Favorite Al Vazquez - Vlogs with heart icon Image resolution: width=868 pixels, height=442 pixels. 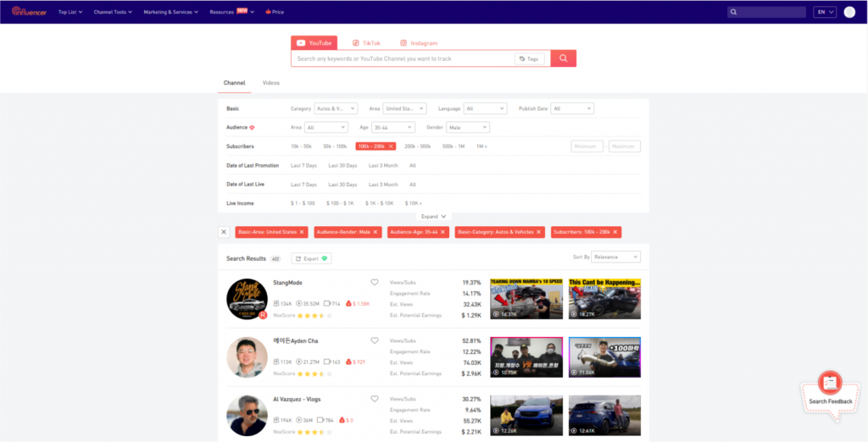coord(375,399)
